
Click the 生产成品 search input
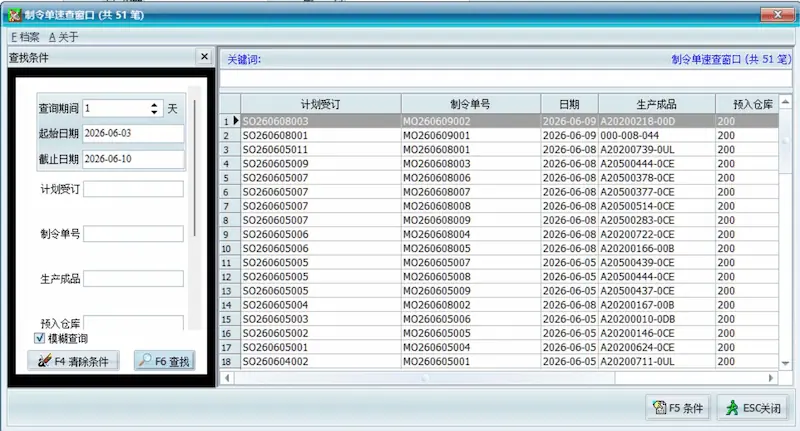[x=133, y=278]
